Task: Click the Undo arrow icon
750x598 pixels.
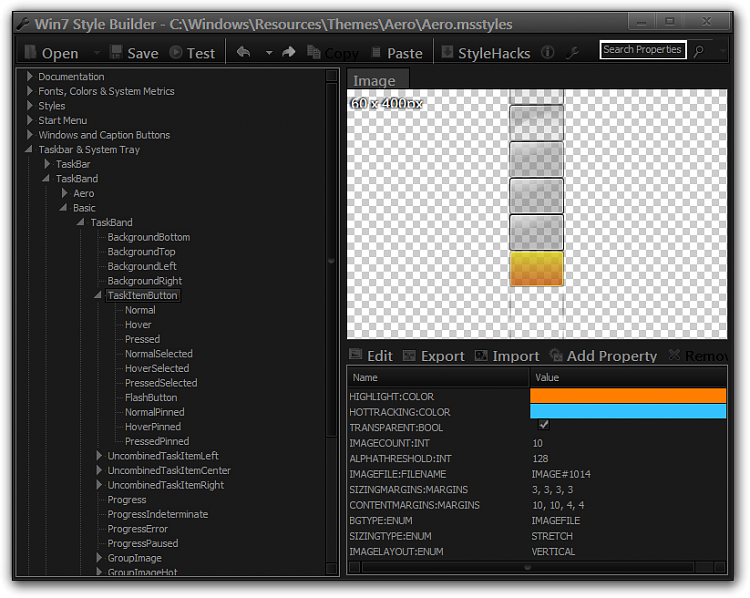Action: [243, 52]
